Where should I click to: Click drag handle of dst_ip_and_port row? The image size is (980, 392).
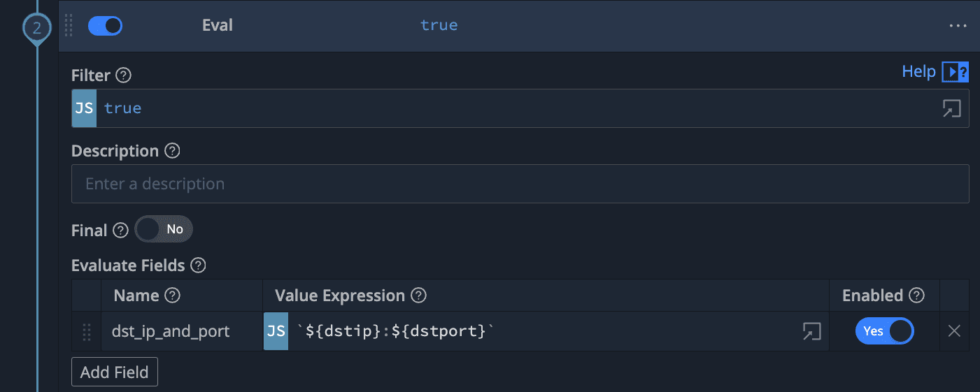tap(87, 331)
